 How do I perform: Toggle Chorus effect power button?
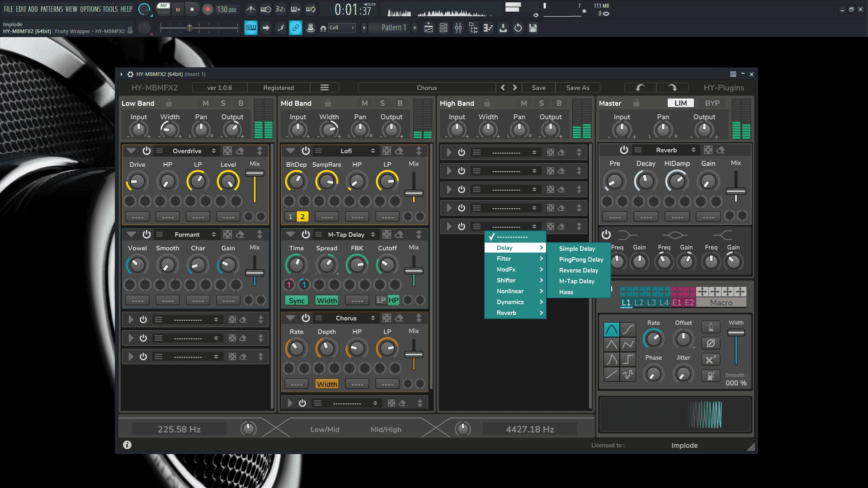(306, 318)
